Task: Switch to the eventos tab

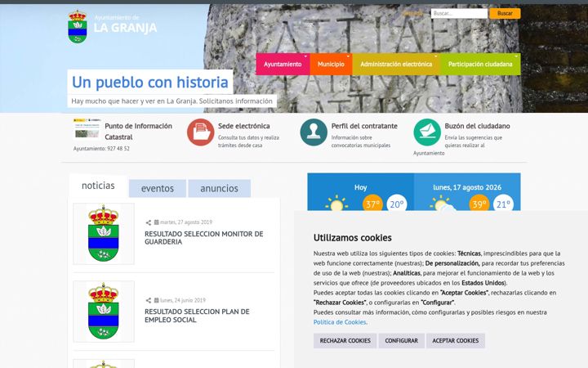Action: (158, 189)
